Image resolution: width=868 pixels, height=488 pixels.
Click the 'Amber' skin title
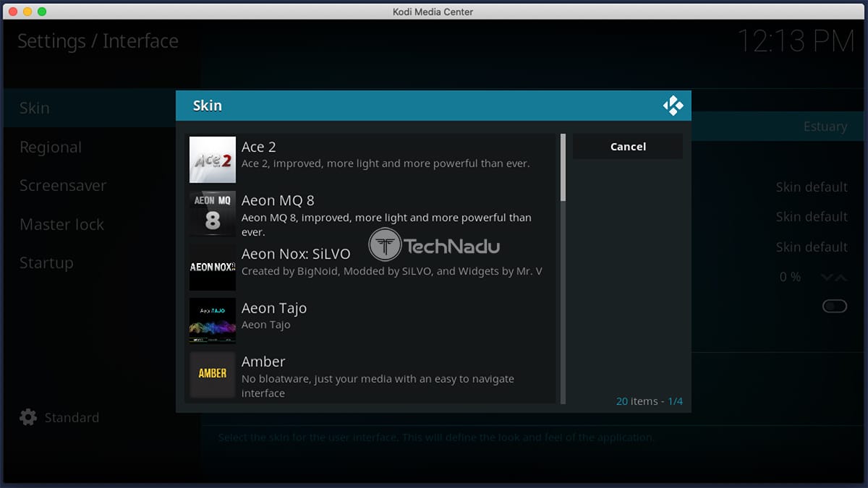coord(263,361)
